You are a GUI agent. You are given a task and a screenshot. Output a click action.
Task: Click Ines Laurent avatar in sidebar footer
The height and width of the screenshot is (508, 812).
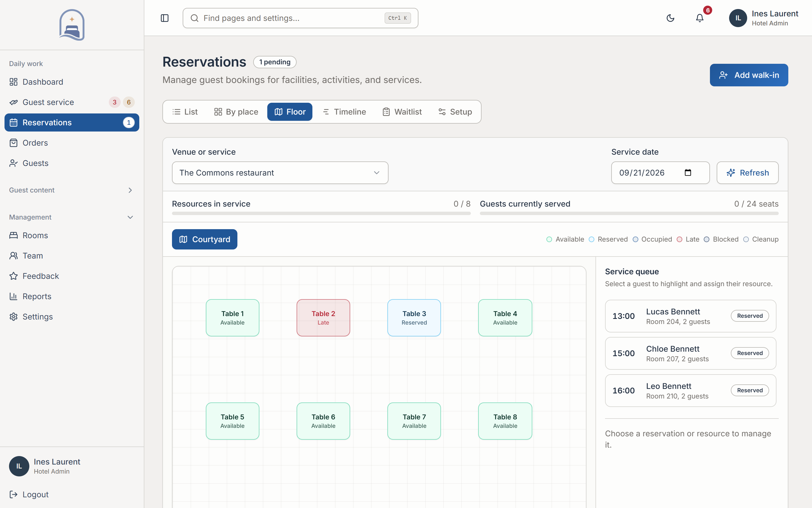click(x=19, y=466)
